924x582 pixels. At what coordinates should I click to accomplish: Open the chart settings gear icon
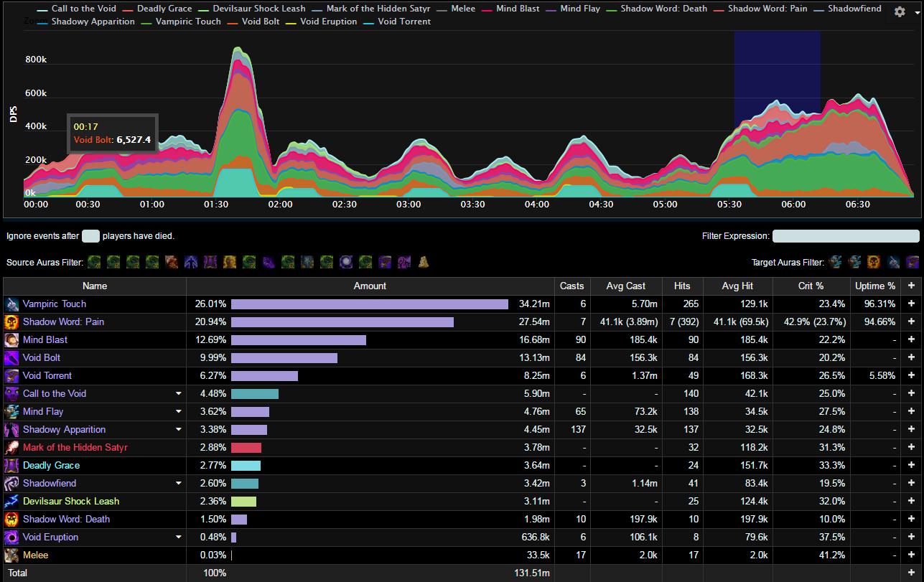click(x=900, y=12)
